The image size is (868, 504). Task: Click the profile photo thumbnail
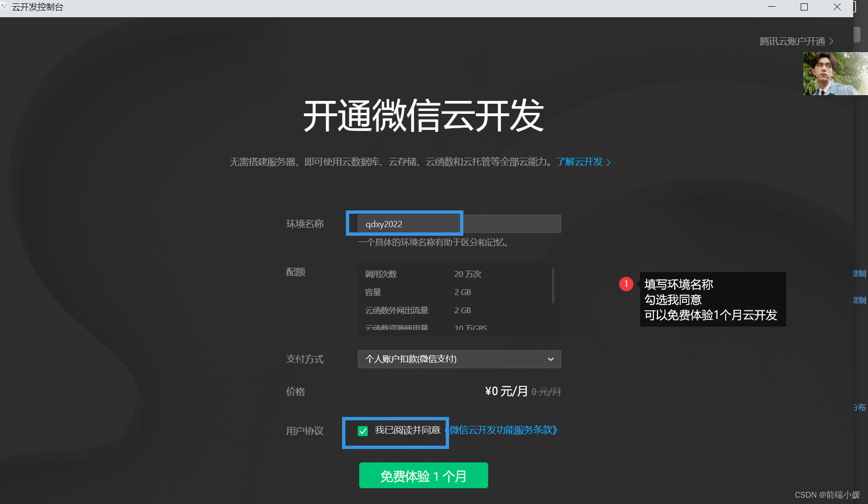(836, 74)
